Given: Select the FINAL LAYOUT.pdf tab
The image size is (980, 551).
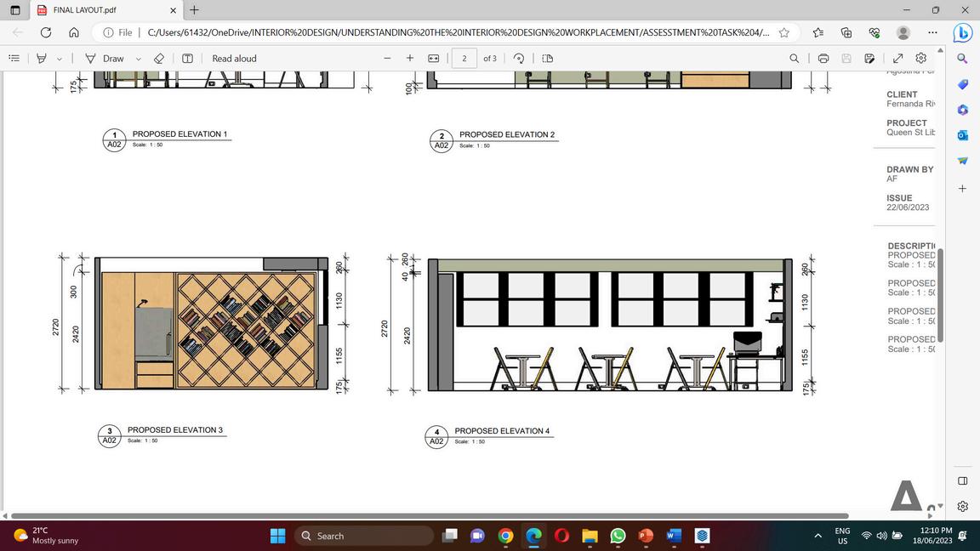Looking at the screenshot, I should pyautogui.click(x=106, y=10).
